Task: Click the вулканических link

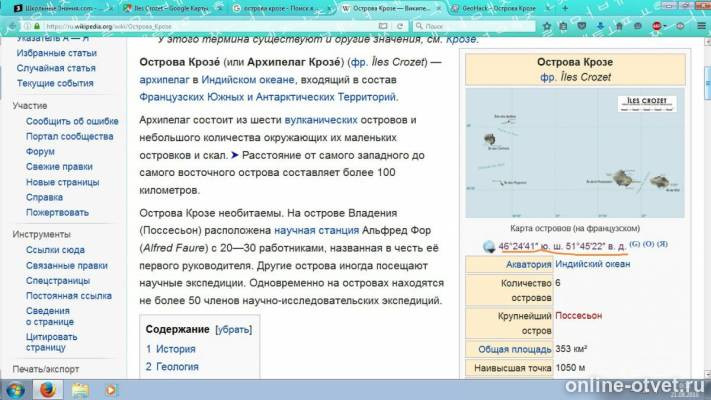Action: tap(321, 120)
